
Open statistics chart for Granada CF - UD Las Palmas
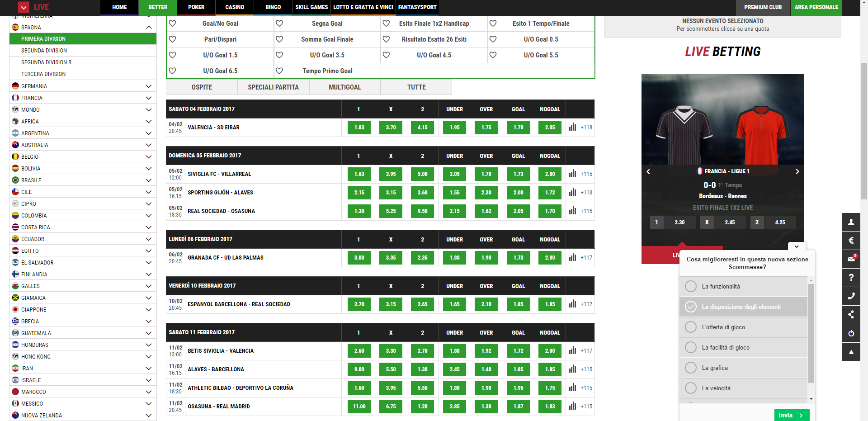(x=572, y=257)
